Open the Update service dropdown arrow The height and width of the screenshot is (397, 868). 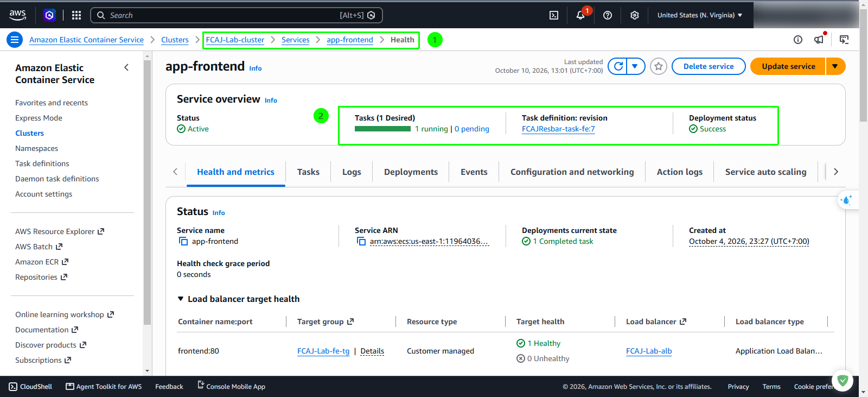835,66
